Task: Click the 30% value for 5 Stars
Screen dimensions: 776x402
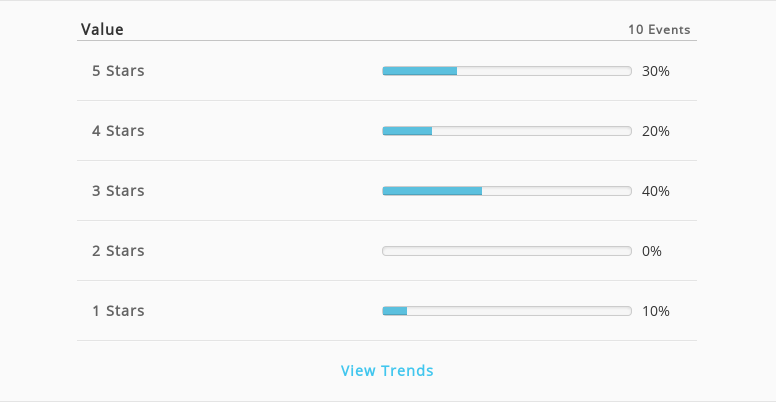Action: click(656, 71)
